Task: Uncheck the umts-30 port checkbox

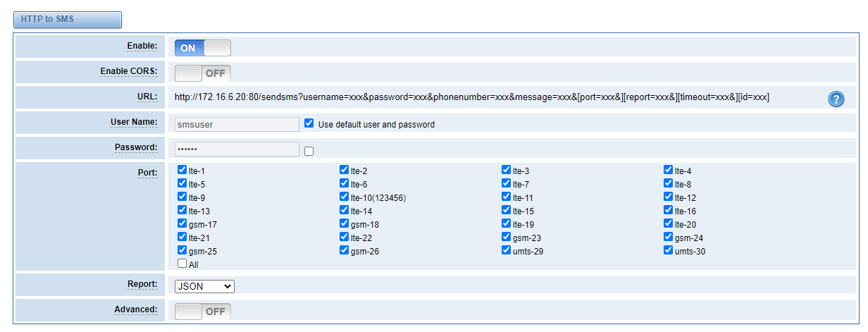Action: pyautogui.click(x=668, y=250)
